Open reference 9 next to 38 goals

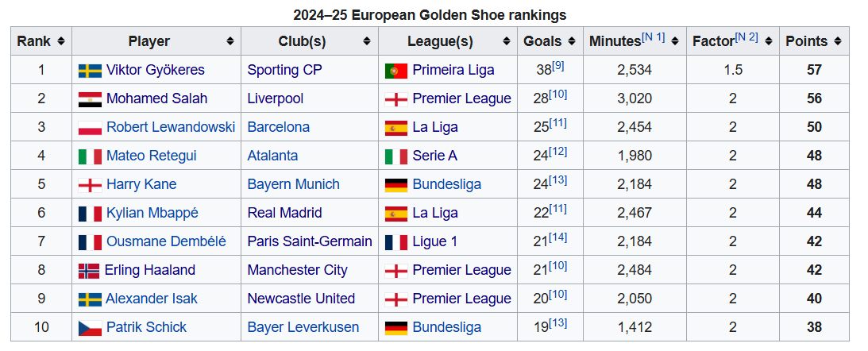[x=558, y=67]
